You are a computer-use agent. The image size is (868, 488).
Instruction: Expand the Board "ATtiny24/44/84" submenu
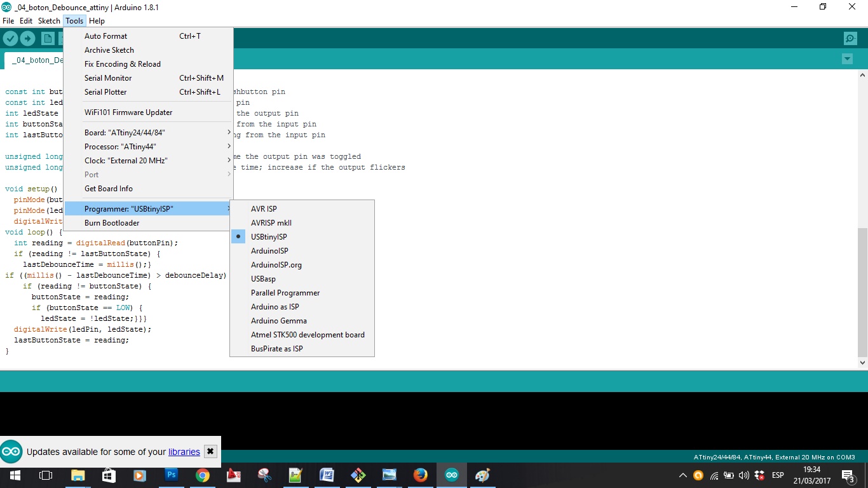[x=149, y=133]
